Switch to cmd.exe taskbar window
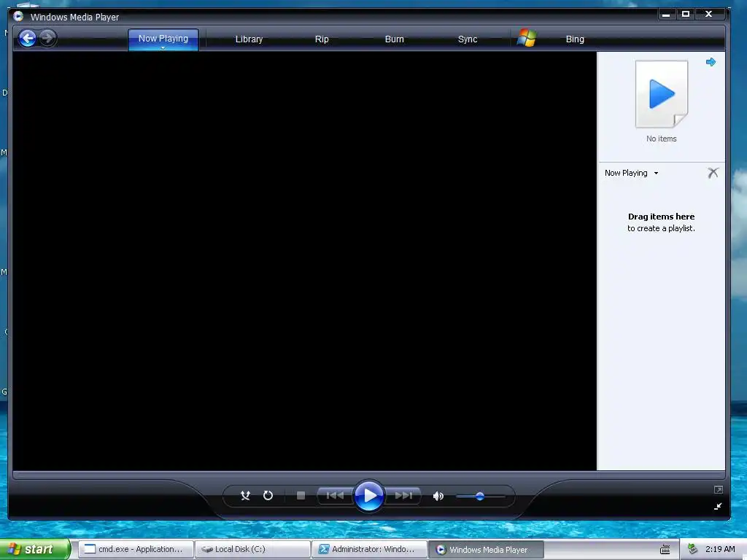 (136, 549)
